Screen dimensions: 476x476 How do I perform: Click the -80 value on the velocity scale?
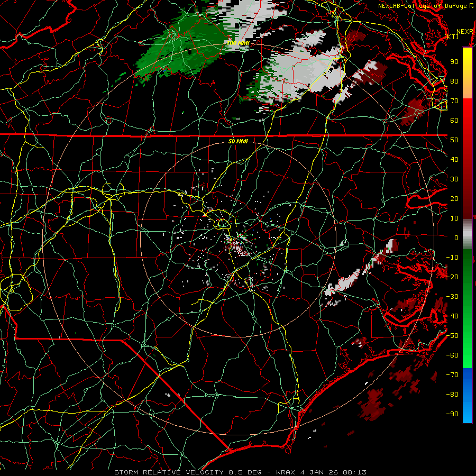pyautogui.click(x=452, y=395)
